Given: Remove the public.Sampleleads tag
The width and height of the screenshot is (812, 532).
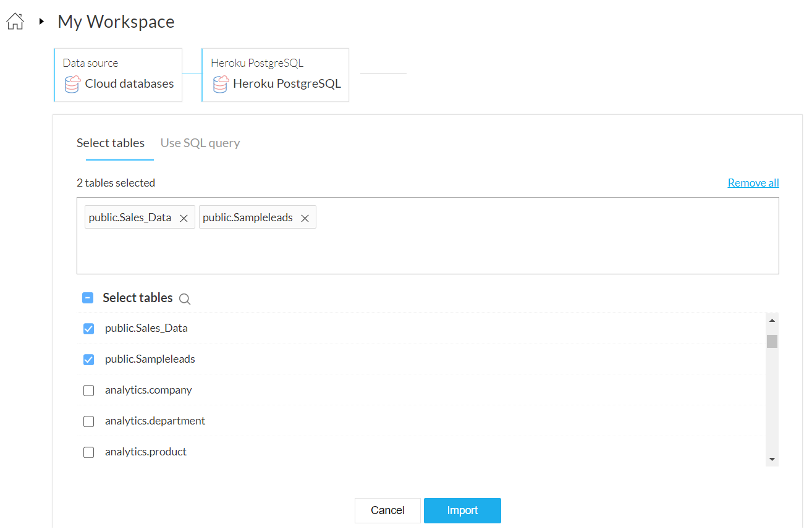Looking at the screenshot, I should coord(305,218).
